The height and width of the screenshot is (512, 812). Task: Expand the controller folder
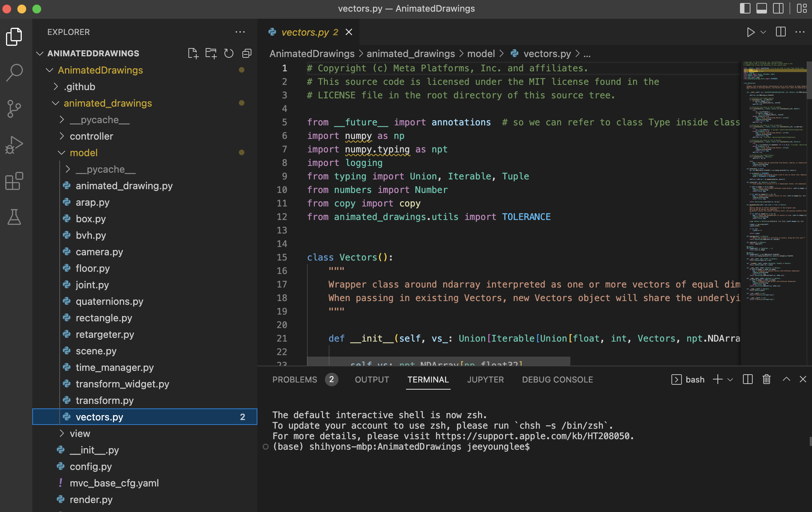(x=91, y=136)
